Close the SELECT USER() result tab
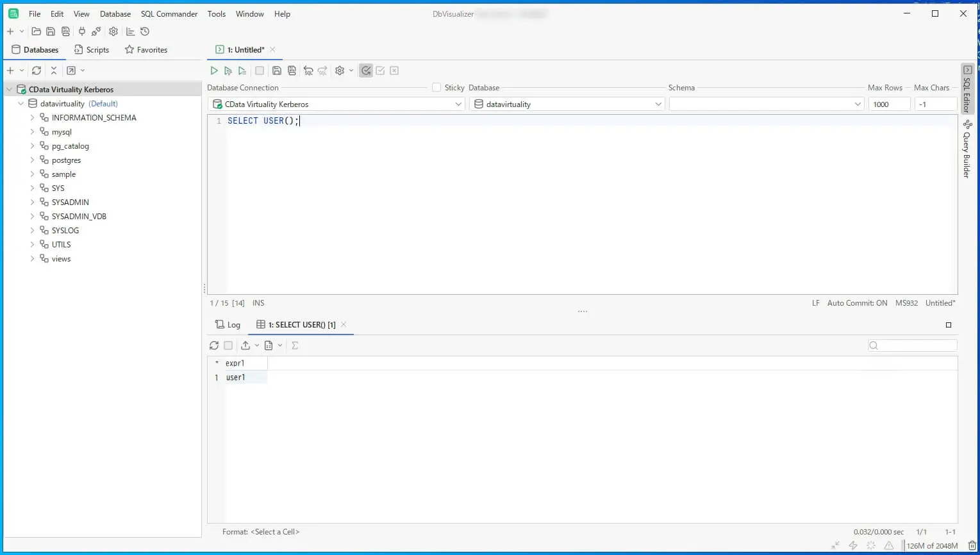 [344, 324]
